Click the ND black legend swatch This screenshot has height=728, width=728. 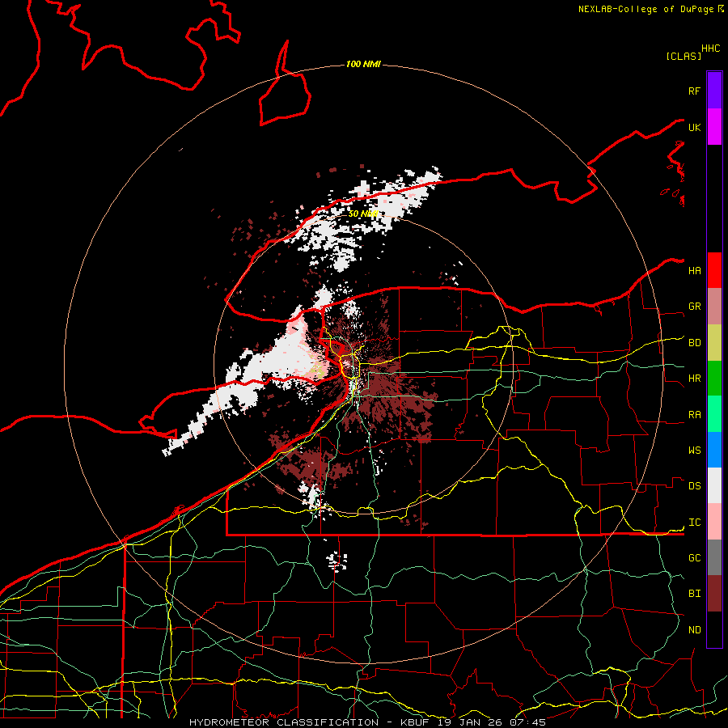click(714, 629)
